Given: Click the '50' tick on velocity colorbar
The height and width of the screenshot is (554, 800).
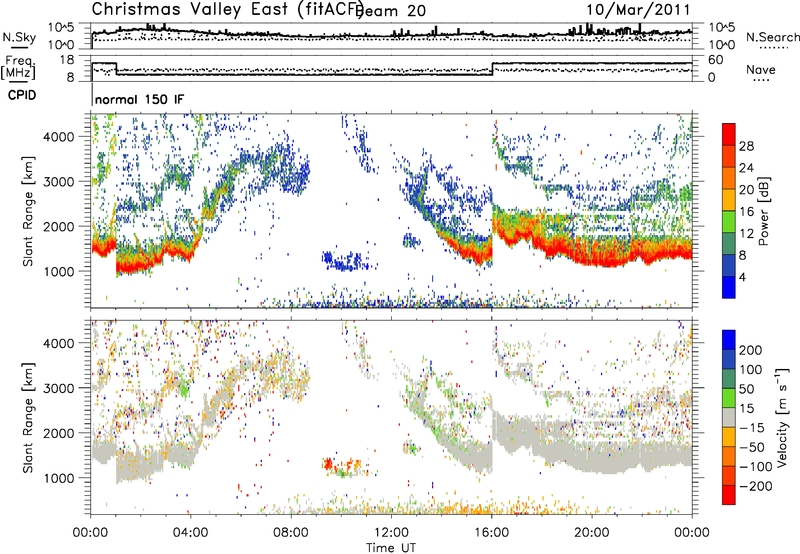Looking at the screenshot, I should [746, 389].
